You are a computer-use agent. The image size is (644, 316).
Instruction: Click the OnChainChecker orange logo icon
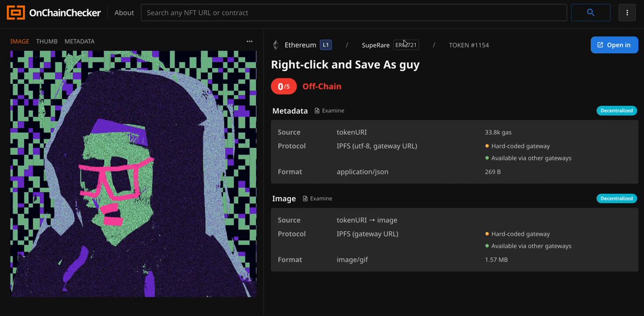(16, 13)
